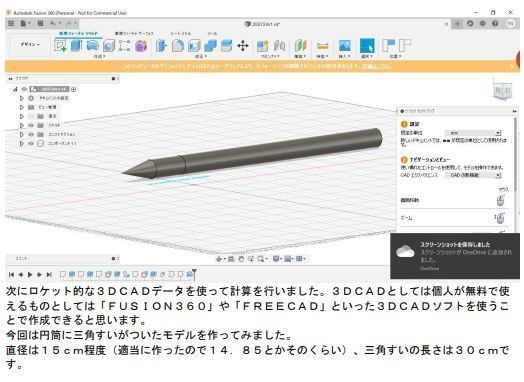This screenshot has width=524, height=382.
Task: Play the timeline
Action: tap(30, 274)
